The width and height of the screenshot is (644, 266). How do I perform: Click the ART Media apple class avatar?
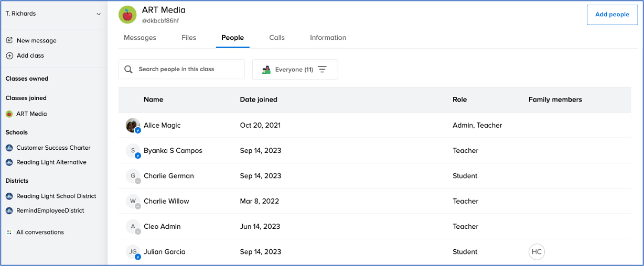point(127,15)
